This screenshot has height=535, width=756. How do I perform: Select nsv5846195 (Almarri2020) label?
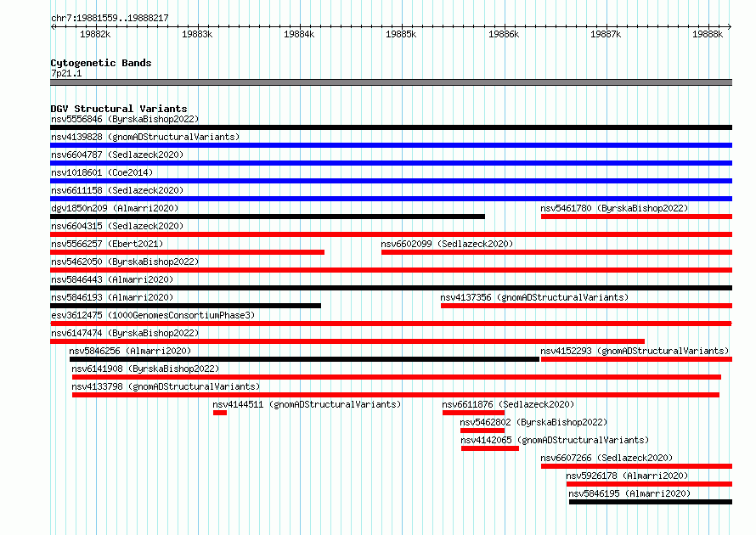(629, 493)
